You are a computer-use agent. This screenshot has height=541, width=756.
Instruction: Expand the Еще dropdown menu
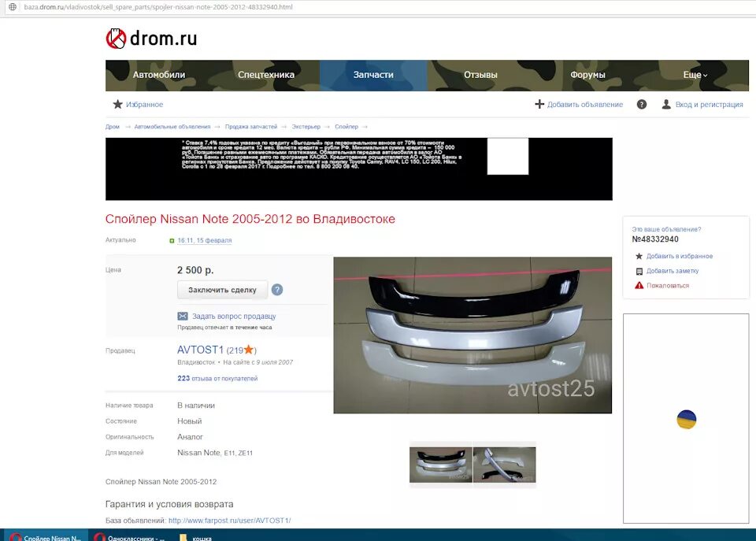point(695,75)
